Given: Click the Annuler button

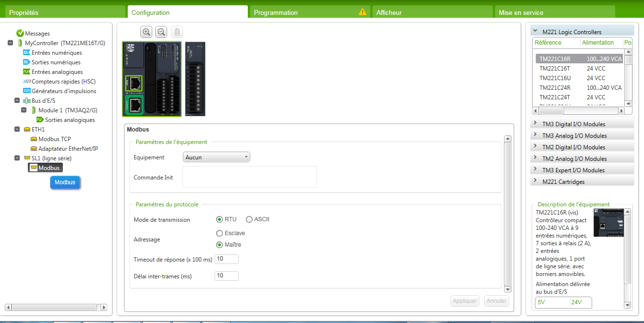Looking at the screenshot, I should pyautogui.click(x=497, y=301).
